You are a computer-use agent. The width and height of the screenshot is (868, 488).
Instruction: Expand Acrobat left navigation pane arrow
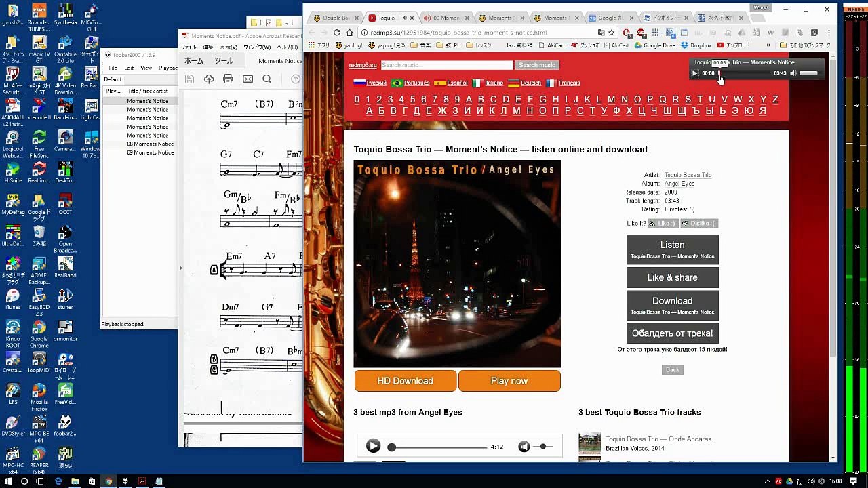(180, 268)
